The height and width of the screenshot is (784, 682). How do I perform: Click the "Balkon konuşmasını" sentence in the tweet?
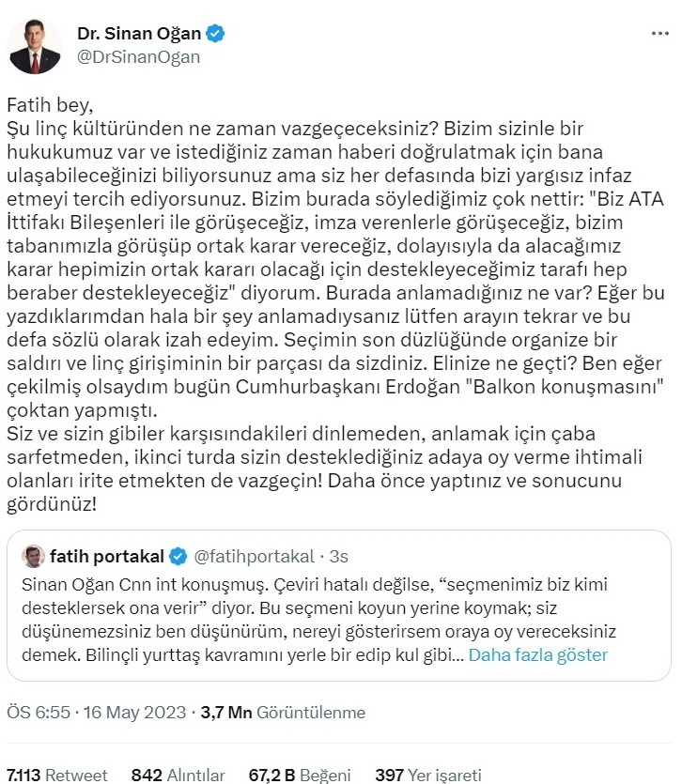pos(334,387)
